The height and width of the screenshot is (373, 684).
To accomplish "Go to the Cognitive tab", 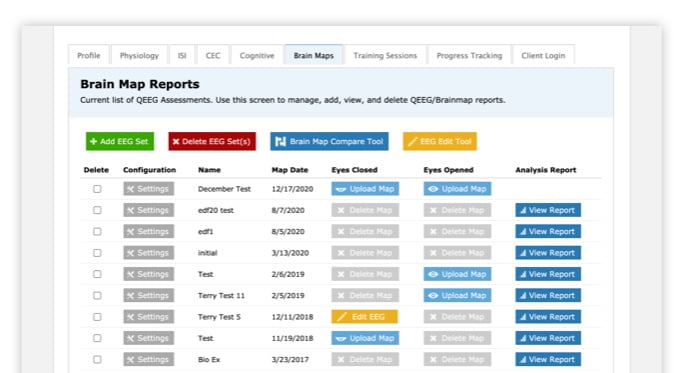I will coord(257,56).
